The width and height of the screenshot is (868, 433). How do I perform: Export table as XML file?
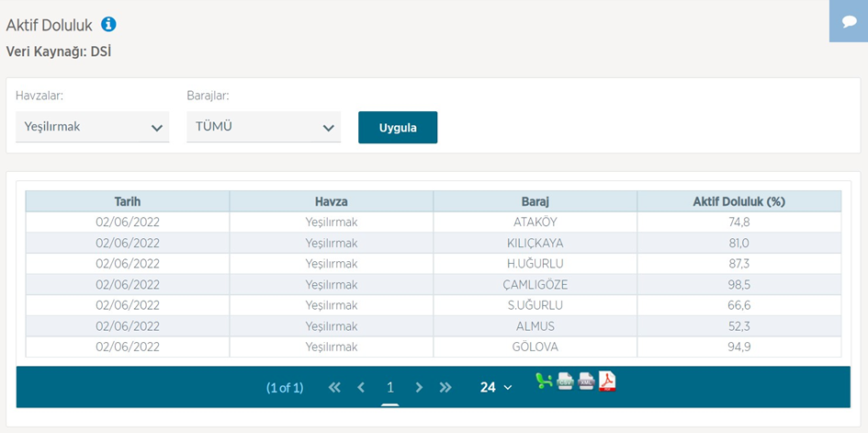point(586,382)
